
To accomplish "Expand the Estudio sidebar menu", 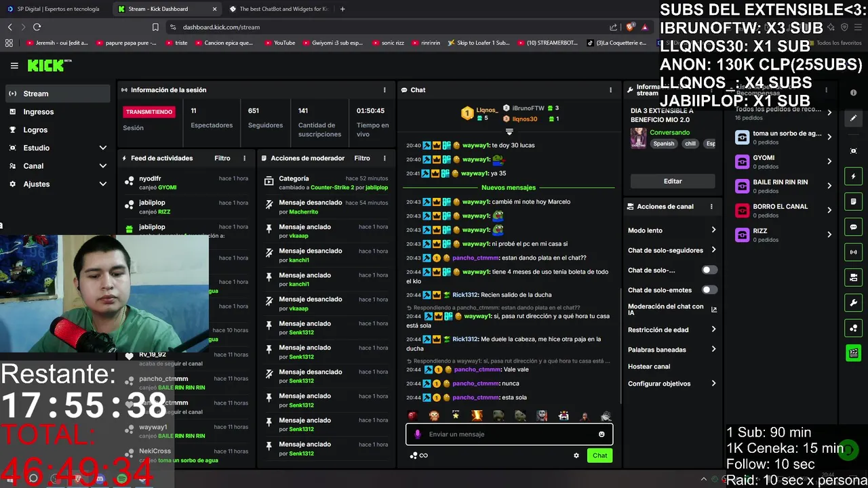I will (57, 148).
